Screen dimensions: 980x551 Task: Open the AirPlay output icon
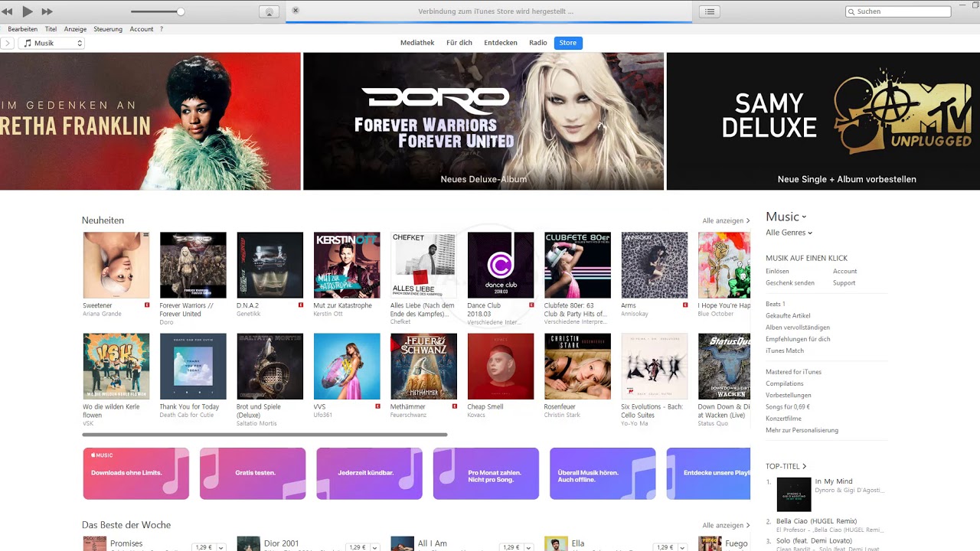pyautogui.click(x=269, y=11)
